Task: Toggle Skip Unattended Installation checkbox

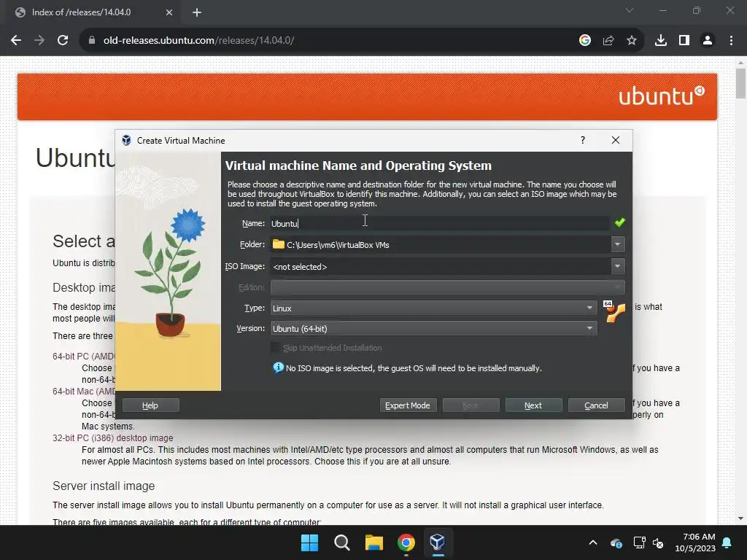Action: (275, 348)
